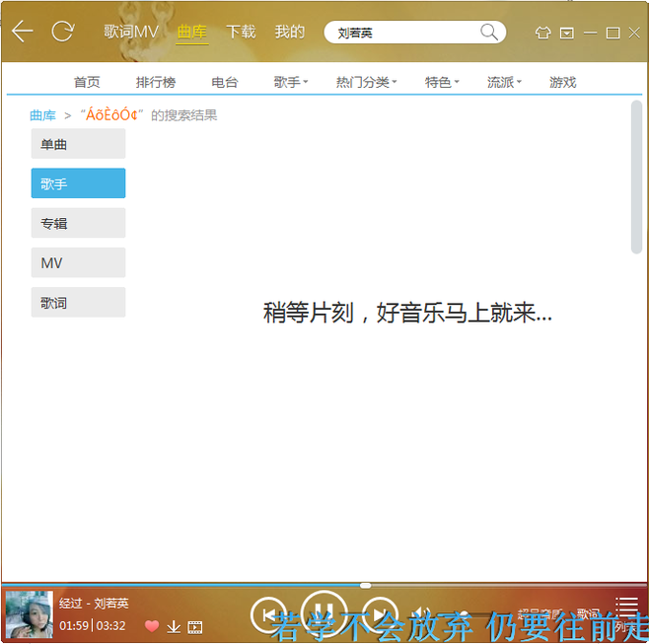This screenshot has width=649, height=644.
Task: Click the magnifier search icon
Action: [489, 32]
